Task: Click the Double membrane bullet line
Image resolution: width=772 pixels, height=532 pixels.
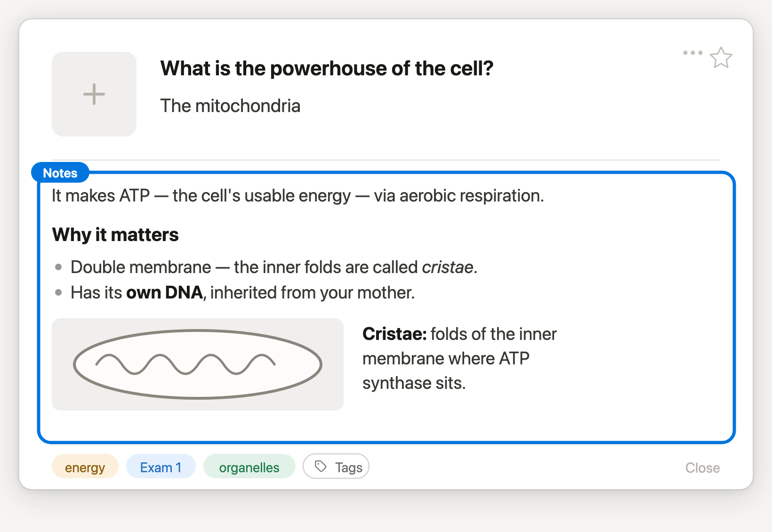Action: tap(274, 267)
